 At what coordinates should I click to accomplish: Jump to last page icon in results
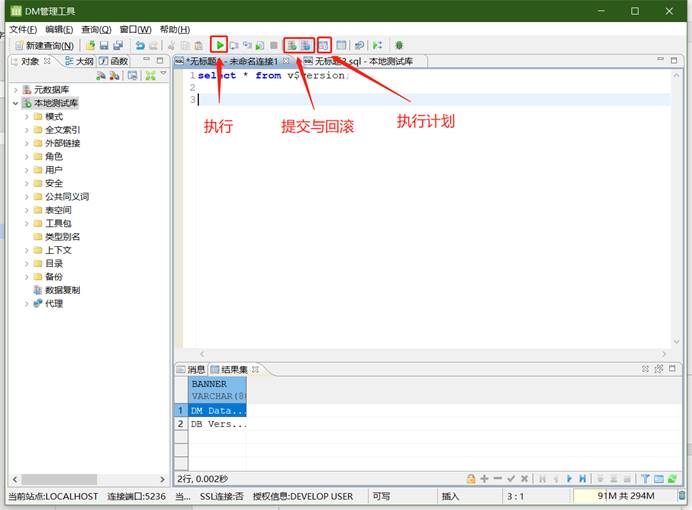click(x=583, y=479)
